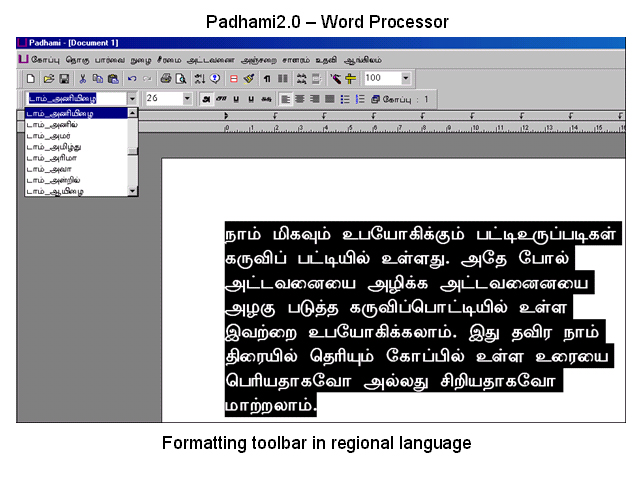Click the font list scroll-down arrow

[133, 191]
